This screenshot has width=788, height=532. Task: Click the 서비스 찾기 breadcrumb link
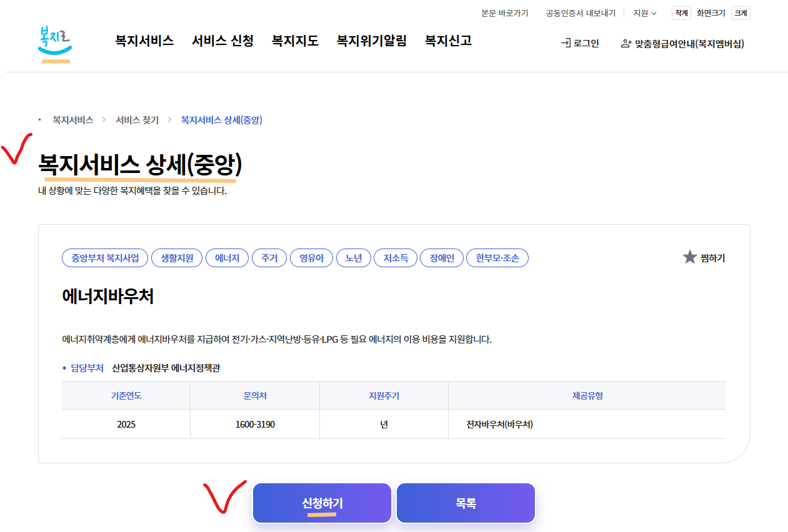tap(136, 120)
